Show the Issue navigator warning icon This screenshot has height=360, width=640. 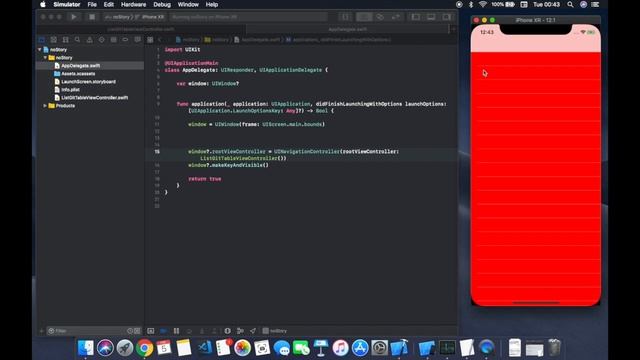[89, 40]
